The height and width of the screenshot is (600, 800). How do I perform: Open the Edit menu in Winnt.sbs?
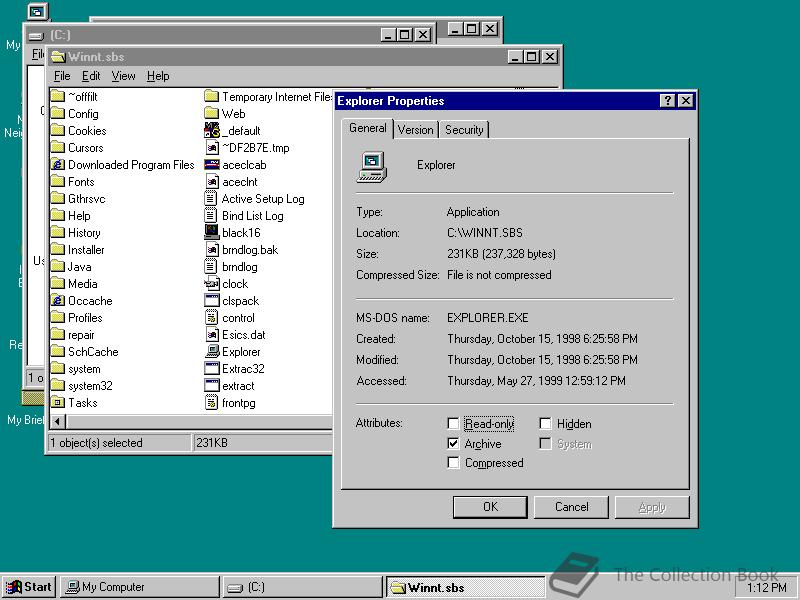click(x=91, y=76)
